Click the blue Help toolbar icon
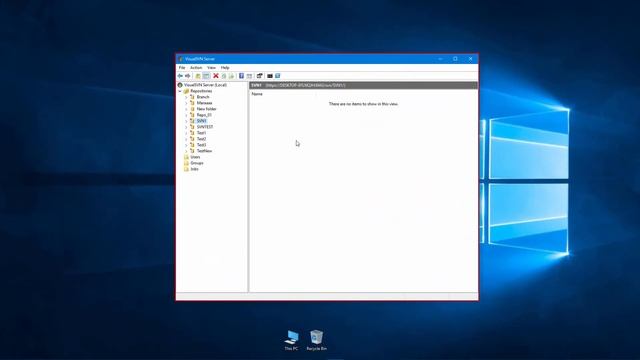The width and height of the screenshot is (640, 360). 241,76
